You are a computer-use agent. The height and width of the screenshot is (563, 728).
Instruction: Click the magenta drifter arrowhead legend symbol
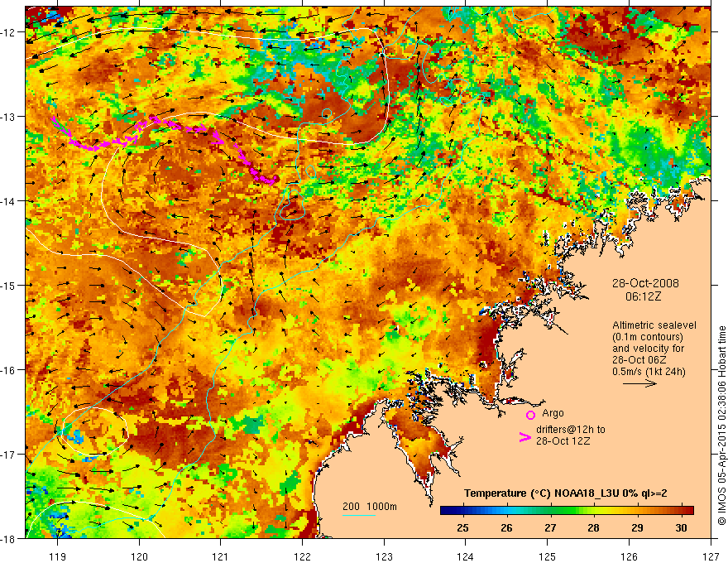tap(524, 437)
